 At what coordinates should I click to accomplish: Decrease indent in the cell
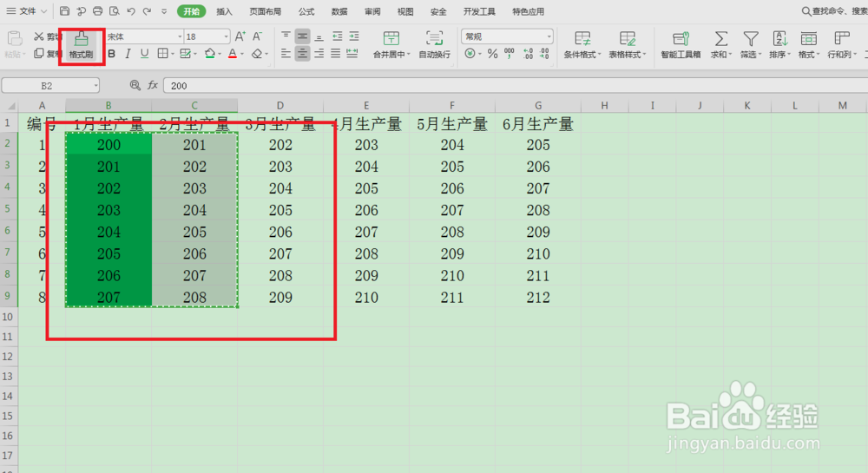click(337, 36)
